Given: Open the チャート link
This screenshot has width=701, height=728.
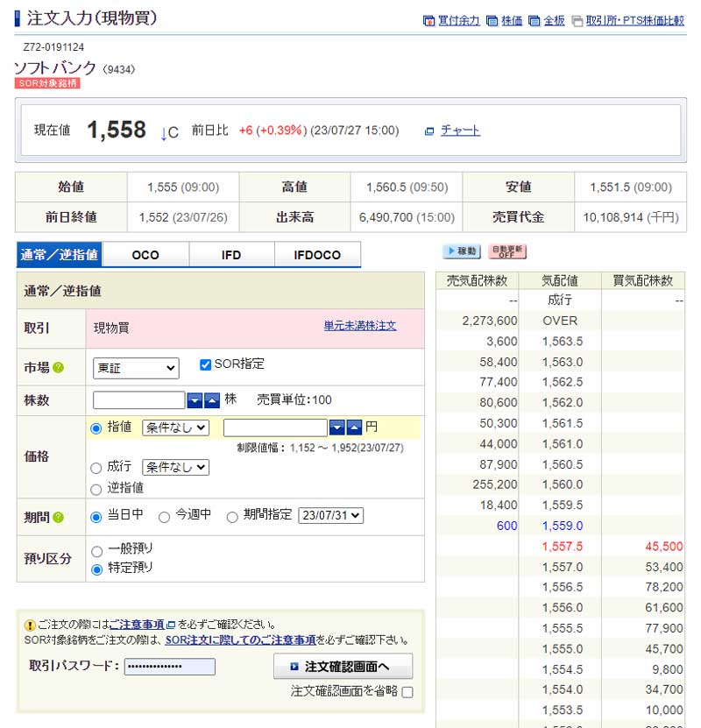Looking at the screenshot, I should point(460,130).
